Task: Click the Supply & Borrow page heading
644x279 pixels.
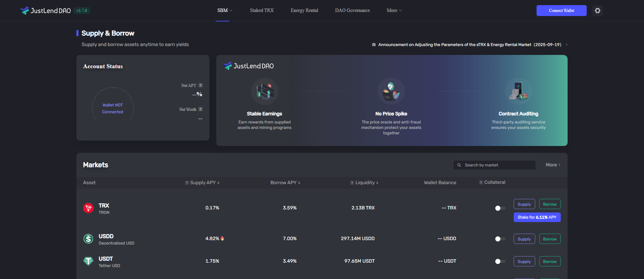Action: click(x=108, y=33)
